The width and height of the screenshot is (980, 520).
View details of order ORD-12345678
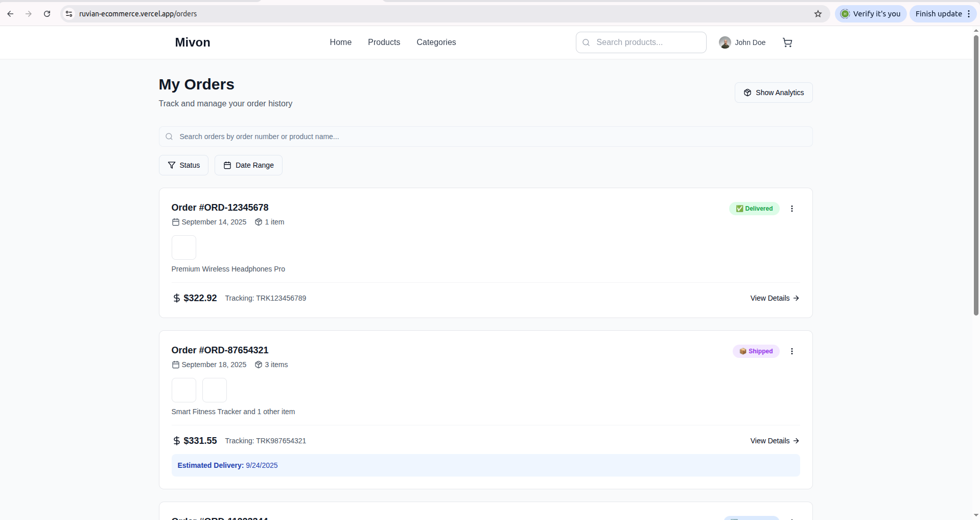pyautogui.click(x=775, y=298)
